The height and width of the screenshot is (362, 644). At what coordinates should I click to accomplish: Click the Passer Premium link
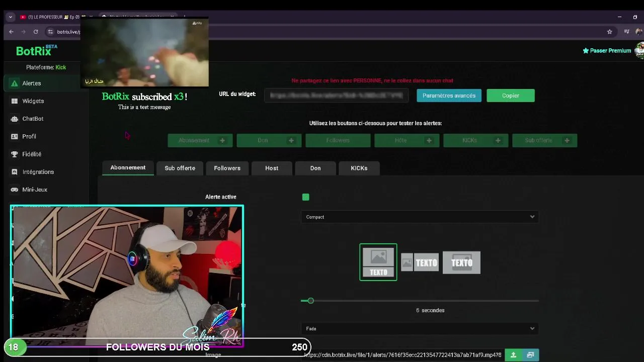[x=607, y=51]
